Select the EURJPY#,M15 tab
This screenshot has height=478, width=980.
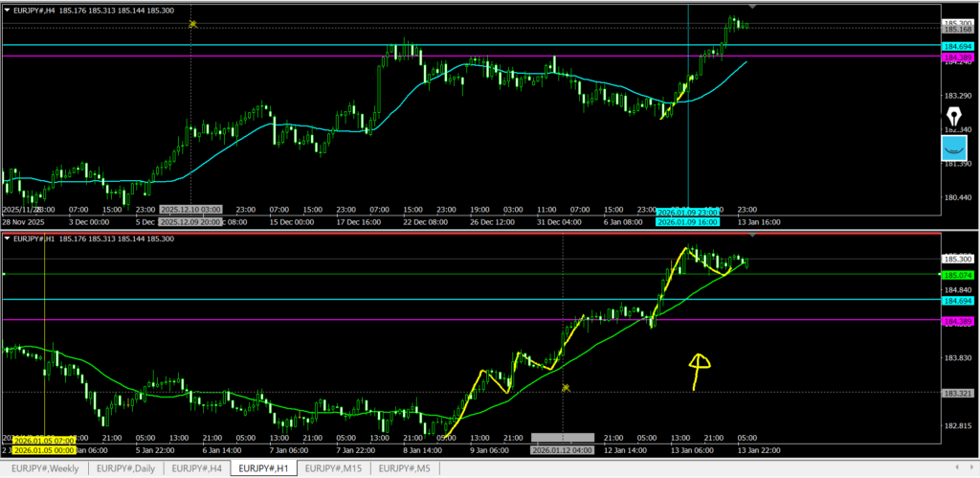tap(334, 468)
